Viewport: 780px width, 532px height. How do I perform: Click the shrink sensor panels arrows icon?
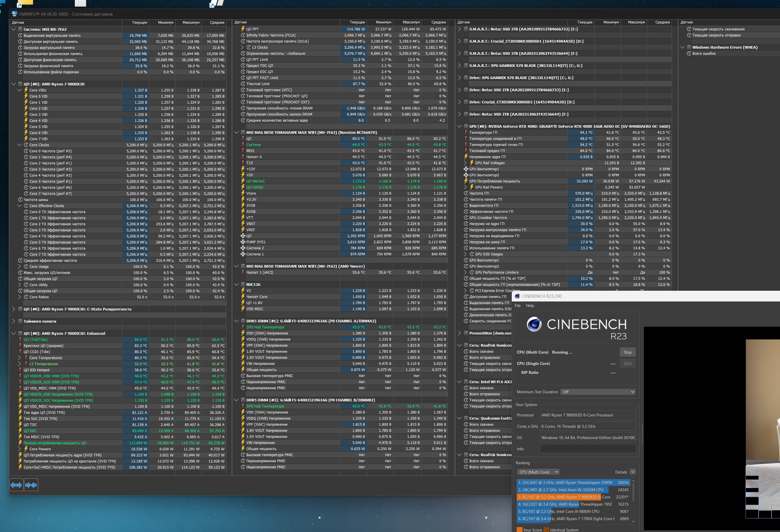(x=31, y=485)
